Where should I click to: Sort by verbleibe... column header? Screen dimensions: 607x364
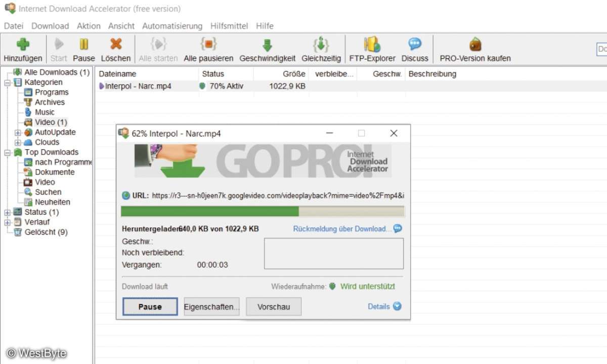pyautogui.click(x=334, y=74)
